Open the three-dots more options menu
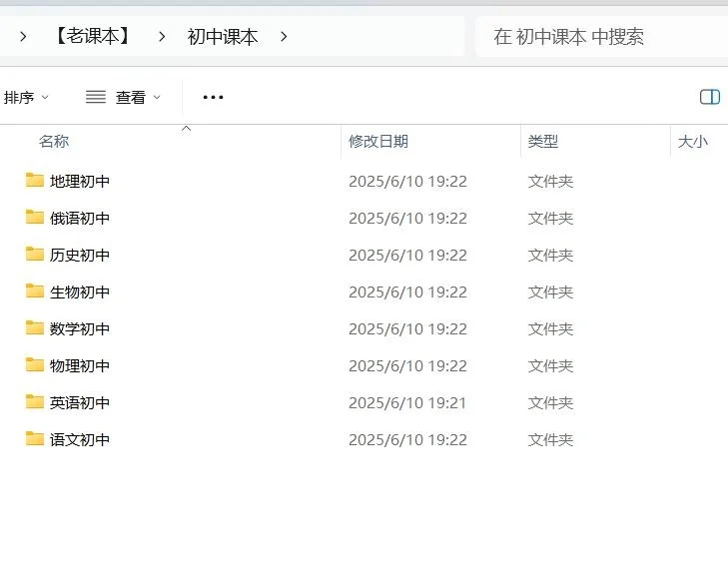728x581 pixels. click(x=213, y=97)
